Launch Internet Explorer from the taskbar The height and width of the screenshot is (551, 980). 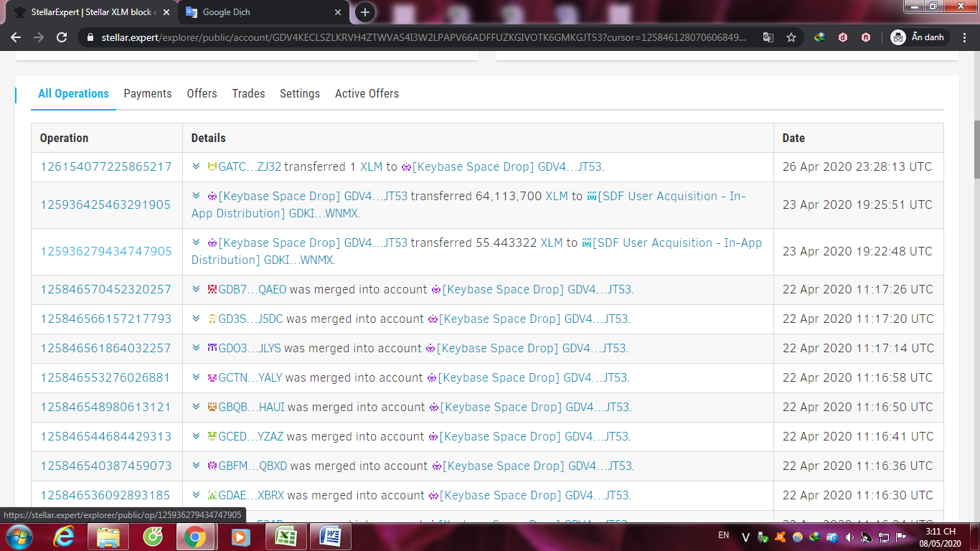pyautogui.click(x=65, y=537)
